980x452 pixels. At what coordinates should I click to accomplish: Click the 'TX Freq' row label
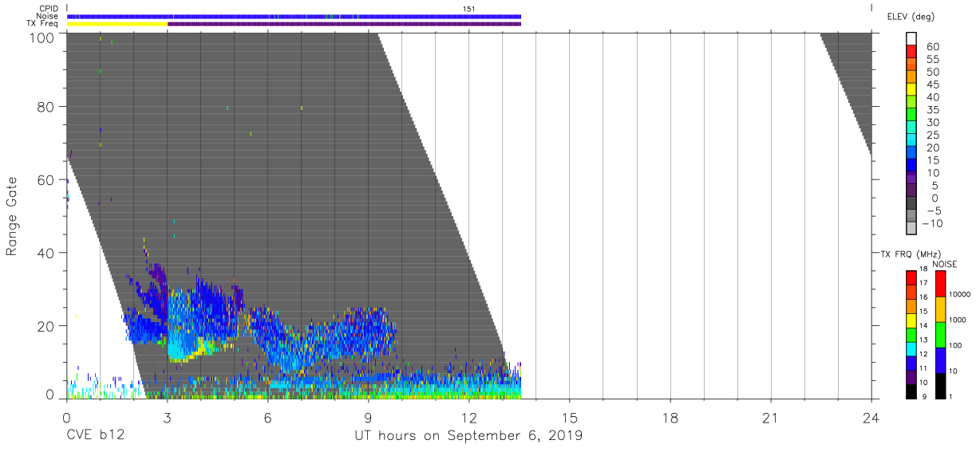coord(43,23)
